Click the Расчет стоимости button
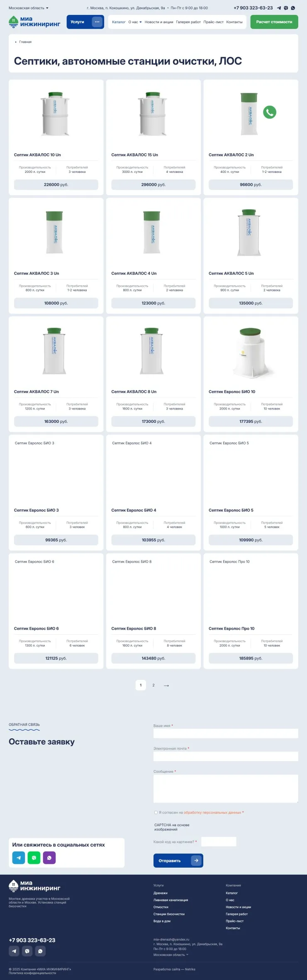307x980 pixels. (274, 22)
